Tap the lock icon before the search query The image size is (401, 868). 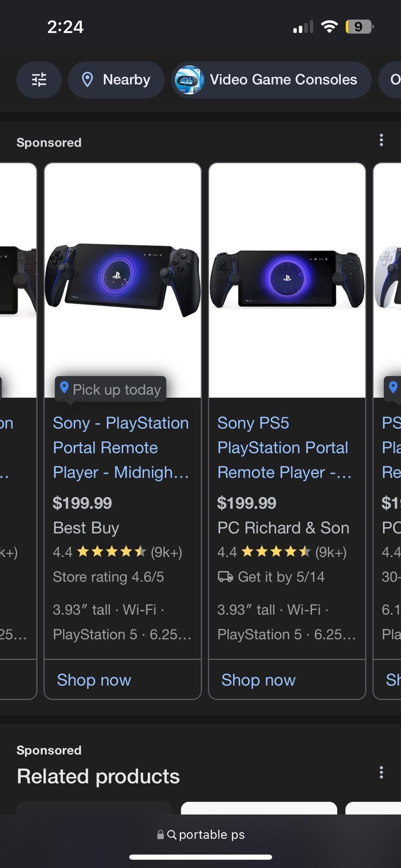pos(160,835)
